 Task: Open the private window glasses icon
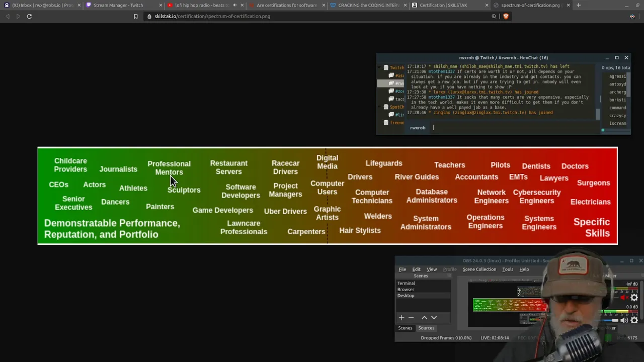pos(632,16)
